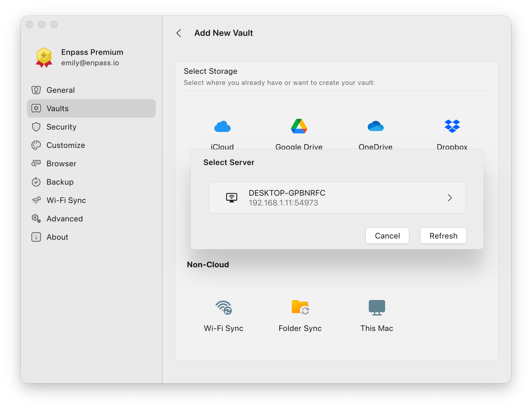Viewport: 532px width, 409px height.
Task: Go back from Add New Vault
Action: [x=179, y=33]
